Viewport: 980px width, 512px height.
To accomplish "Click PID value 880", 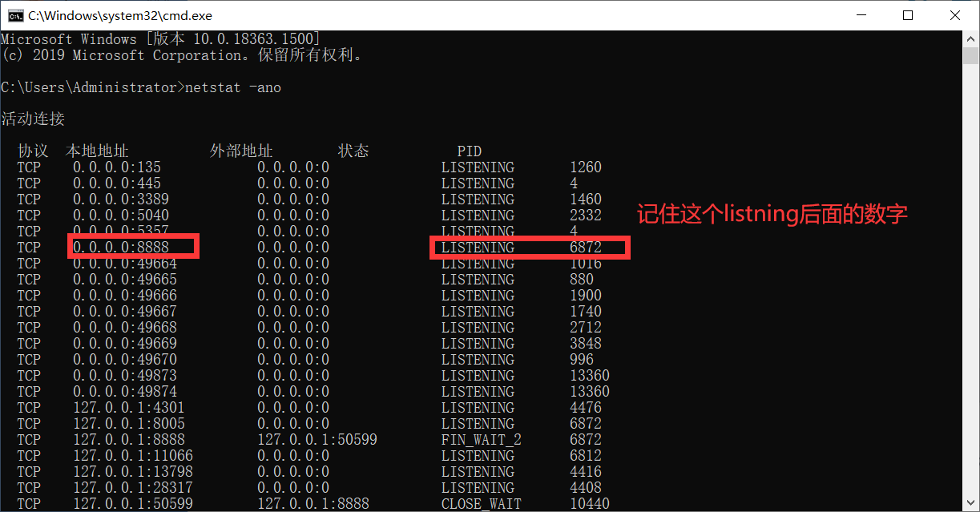I will pos(582,280).
